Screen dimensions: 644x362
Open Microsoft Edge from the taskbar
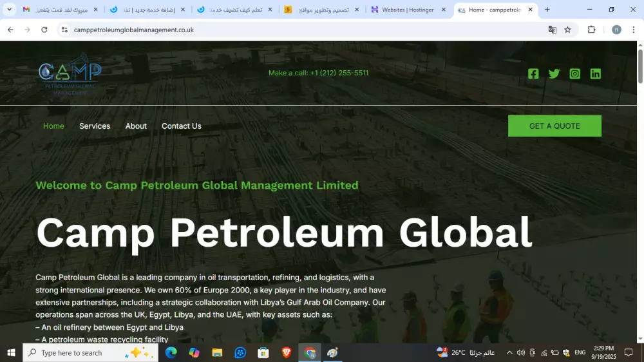click(171, 352)
